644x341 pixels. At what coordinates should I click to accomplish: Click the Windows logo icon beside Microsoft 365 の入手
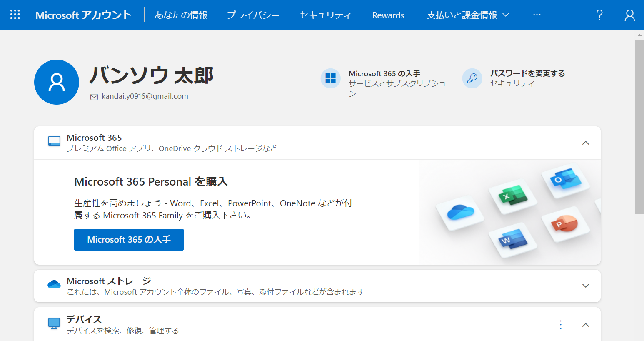click(x=331, y=78)
